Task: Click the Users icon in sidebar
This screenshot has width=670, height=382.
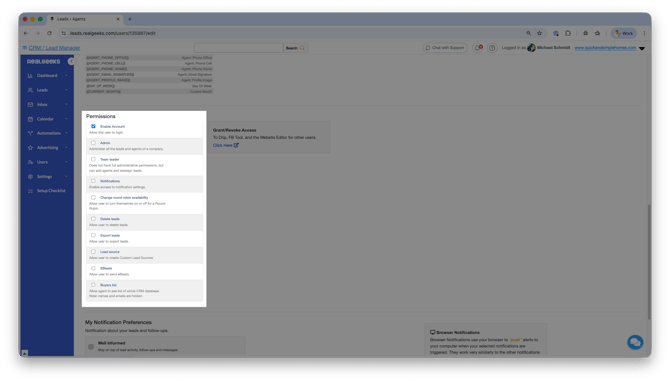Action: 30,162
